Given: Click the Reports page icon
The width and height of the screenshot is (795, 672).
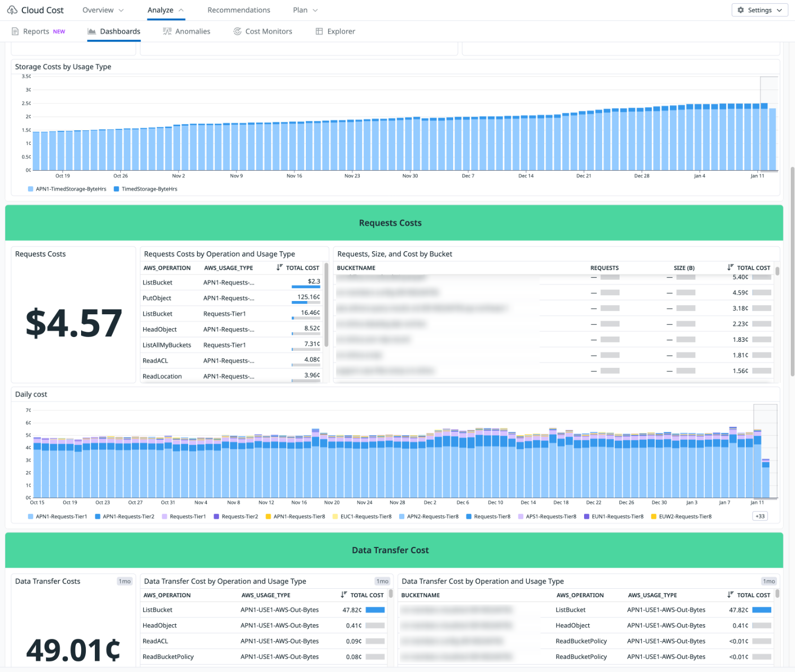Looking at the screenshot, I should [x=15, y=32].
